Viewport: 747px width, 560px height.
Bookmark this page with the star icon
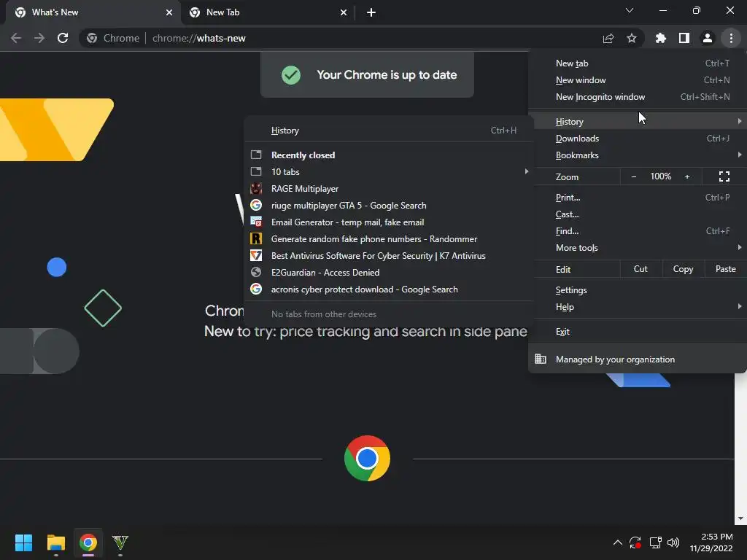632,38
